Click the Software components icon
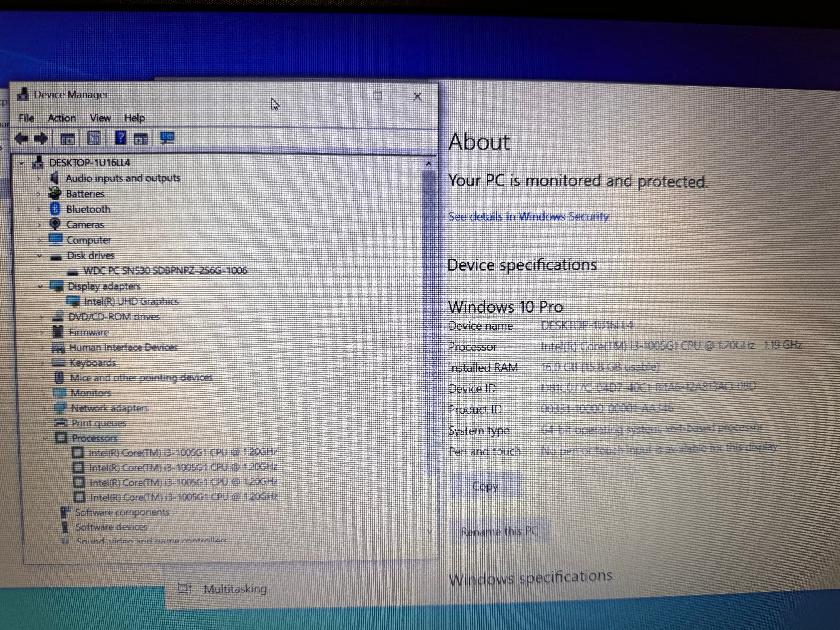The height and width of the screenshot is (630, 840). coord(65,512)
